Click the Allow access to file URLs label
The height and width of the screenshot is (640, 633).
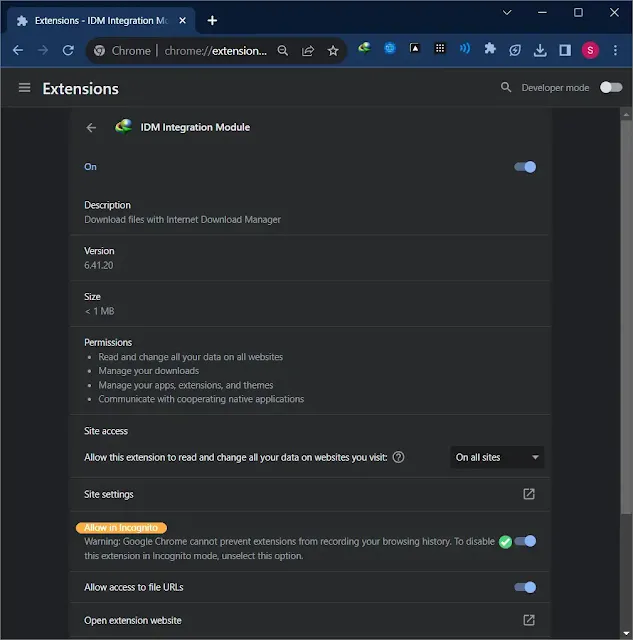133,587
